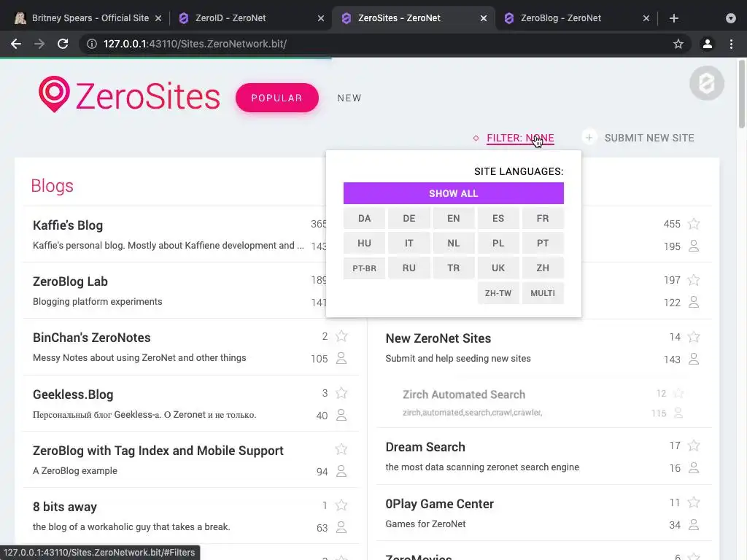This screenshot has width=747, height=560.
Task: Click SHOW ALL languages button
Action: point(453,193)
